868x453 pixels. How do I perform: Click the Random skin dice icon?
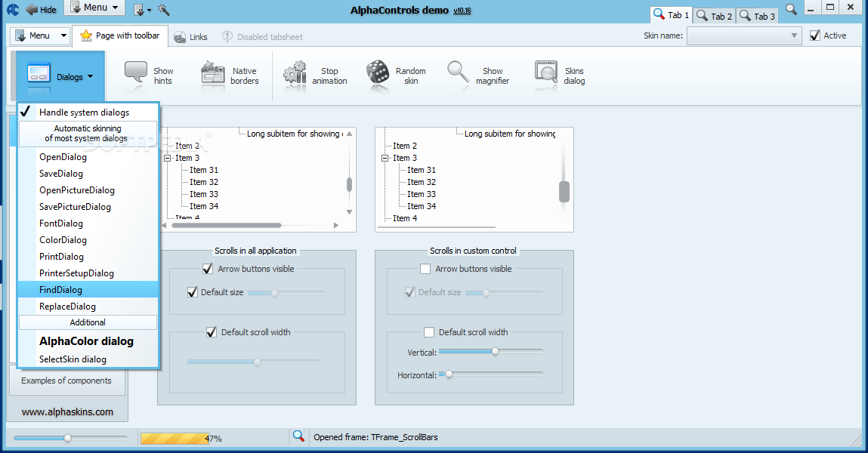(x=378, y=73)
